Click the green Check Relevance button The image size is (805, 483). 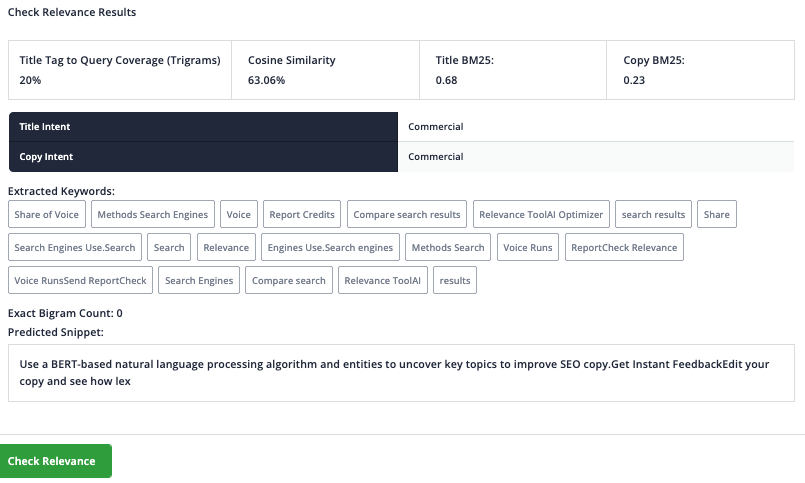click(55, 461)
